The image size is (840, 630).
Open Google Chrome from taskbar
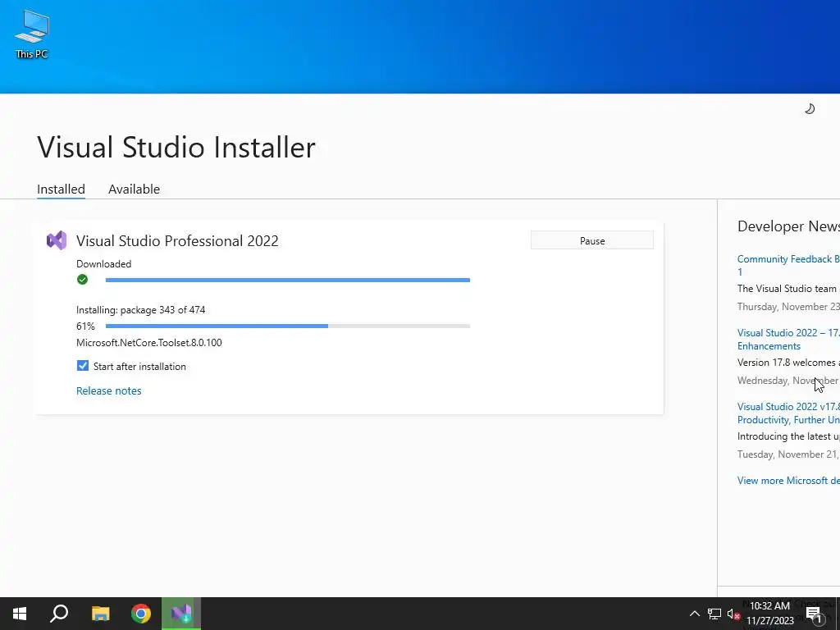click(x=141, y=614)
